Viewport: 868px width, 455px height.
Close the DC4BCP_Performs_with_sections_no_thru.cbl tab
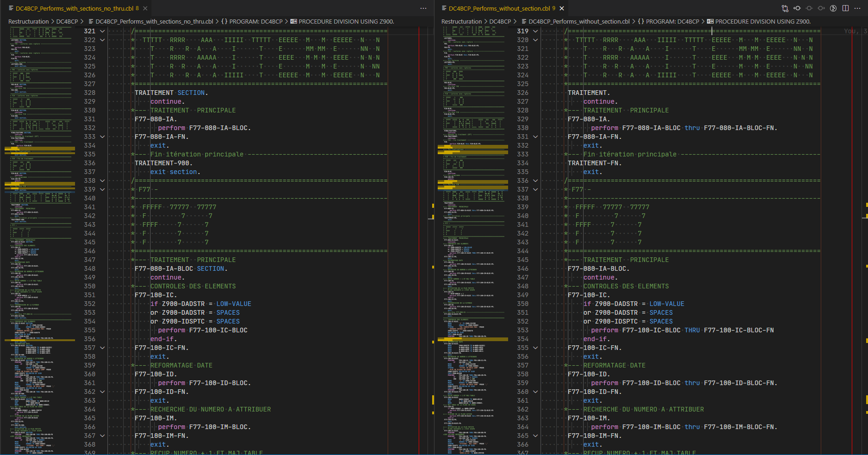click(145, 8)
